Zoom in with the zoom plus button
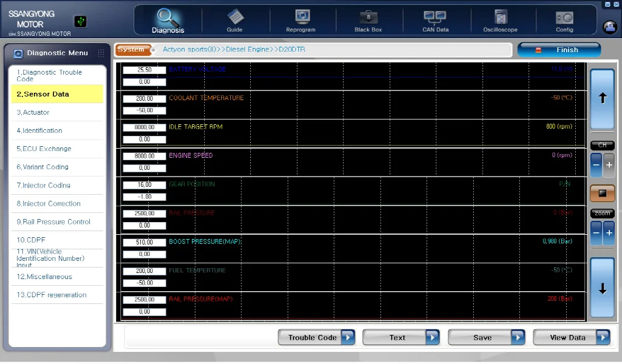 pos(609,233)
